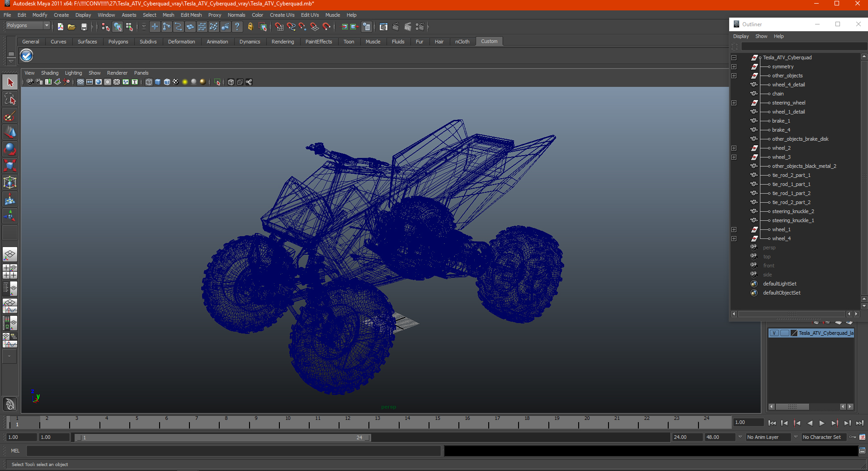Open the Polygons menu set dropdown
Viewport: 868px width, 471px height.
coord(27,26)
